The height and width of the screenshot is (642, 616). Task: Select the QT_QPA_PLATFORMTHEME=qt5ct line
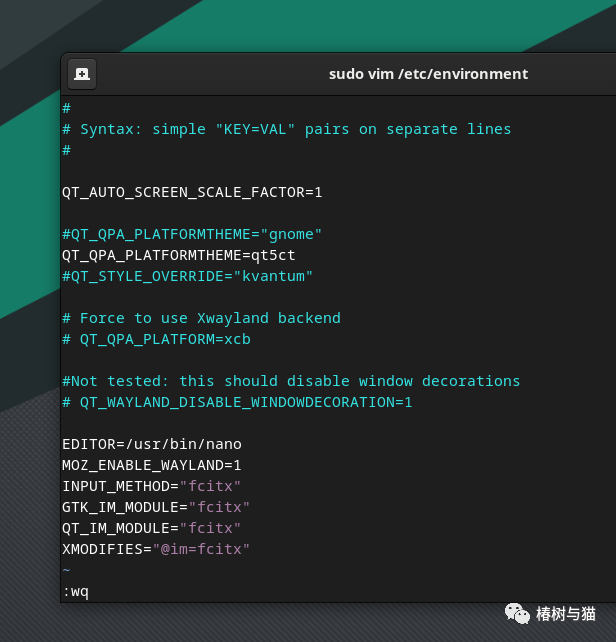(179, 255)
